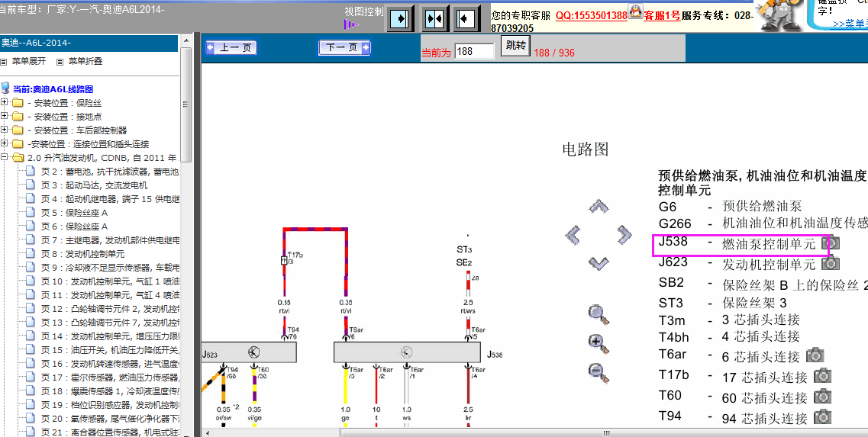
Task: Open the camera photo for T60 60 芯插头连接
Action: point(823,396)
